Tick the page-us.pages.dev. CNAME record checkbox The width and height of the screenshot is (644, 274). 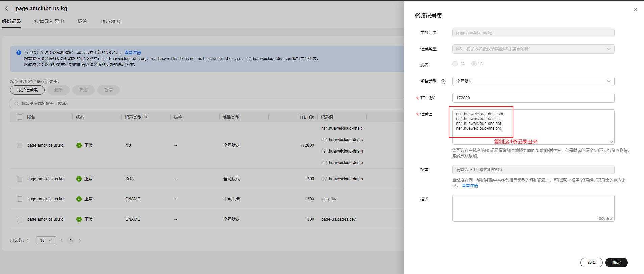20,219
